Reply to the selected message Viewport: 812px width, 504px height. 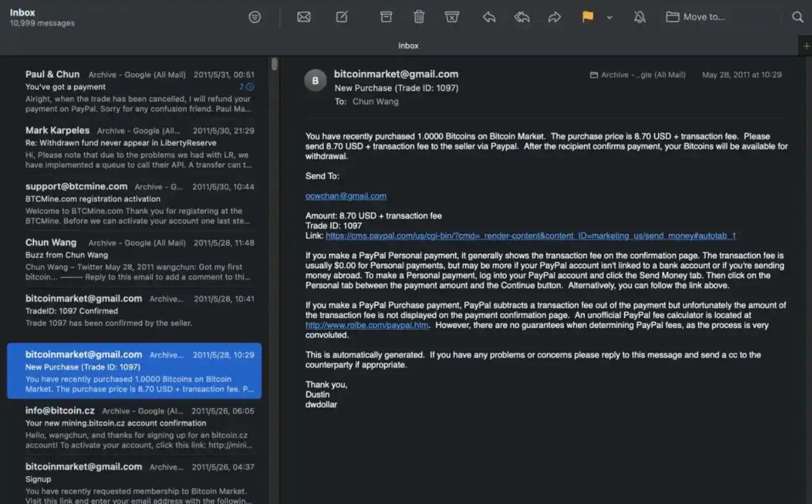489,17
